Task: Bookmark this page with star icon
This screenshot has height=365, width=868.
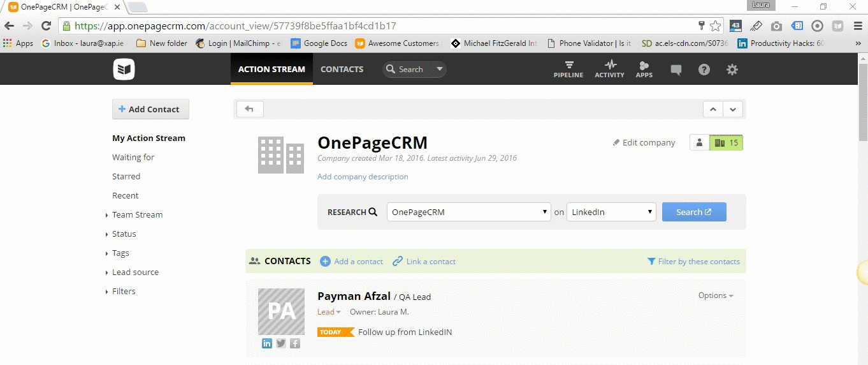Action: click(x=716, y=26)
